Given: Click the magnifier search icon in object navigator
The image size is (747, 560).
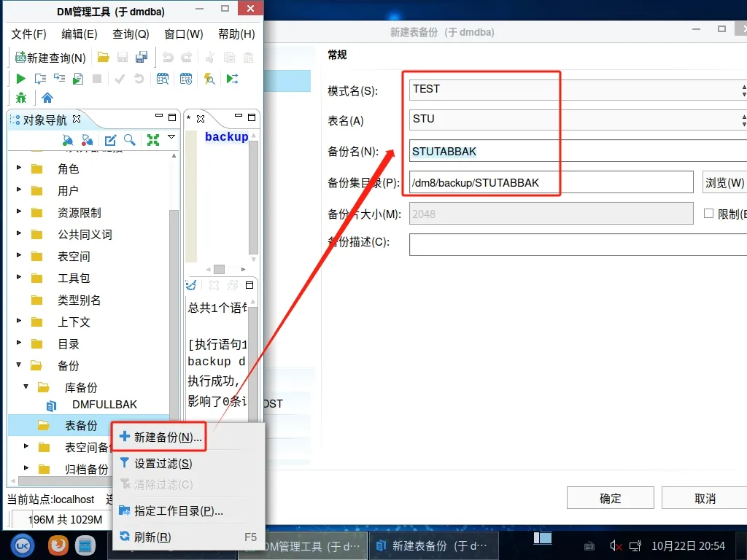Looking at the screenshot, I should [x=129, y=140].
